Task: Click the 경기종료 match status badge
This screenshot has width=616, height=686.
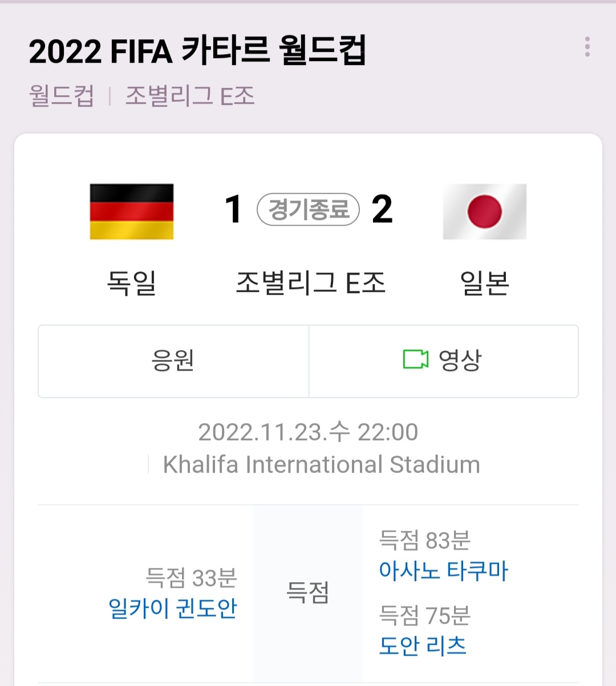Action: 308,209
